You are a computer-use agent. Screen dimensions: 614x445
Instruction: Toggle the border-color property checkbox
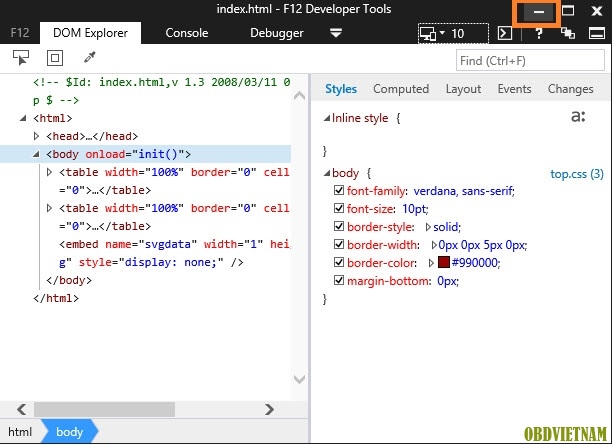coord(339,262)
